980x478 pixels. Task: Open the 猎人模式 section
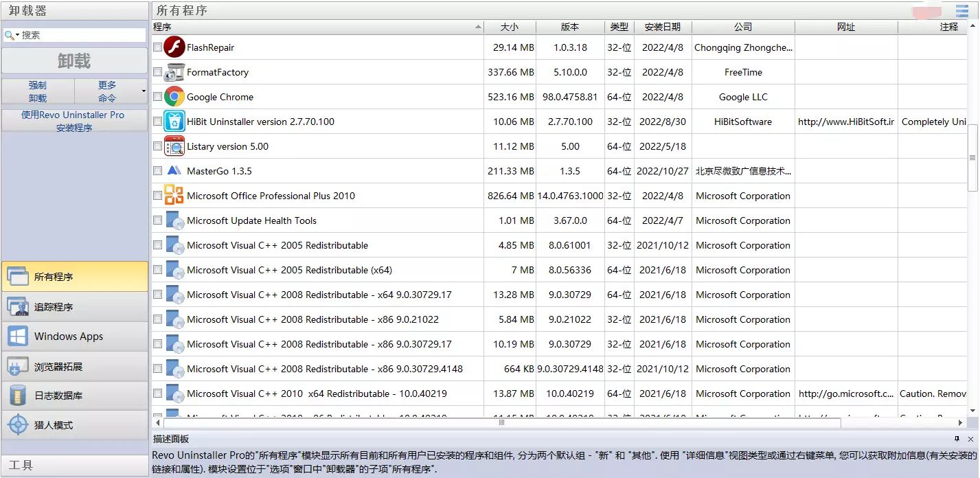74,425
